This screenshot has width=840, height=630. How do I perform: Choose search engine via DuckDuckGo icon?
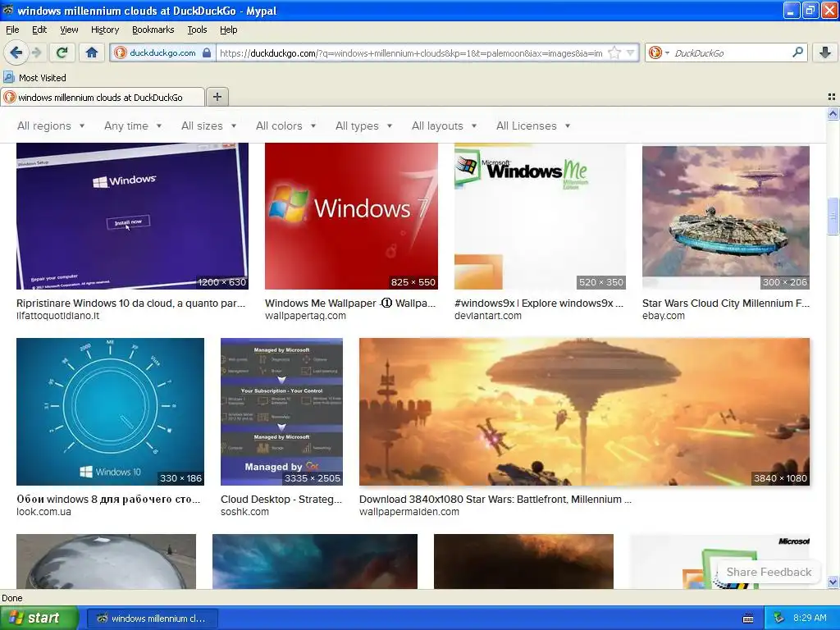[659, 52]
